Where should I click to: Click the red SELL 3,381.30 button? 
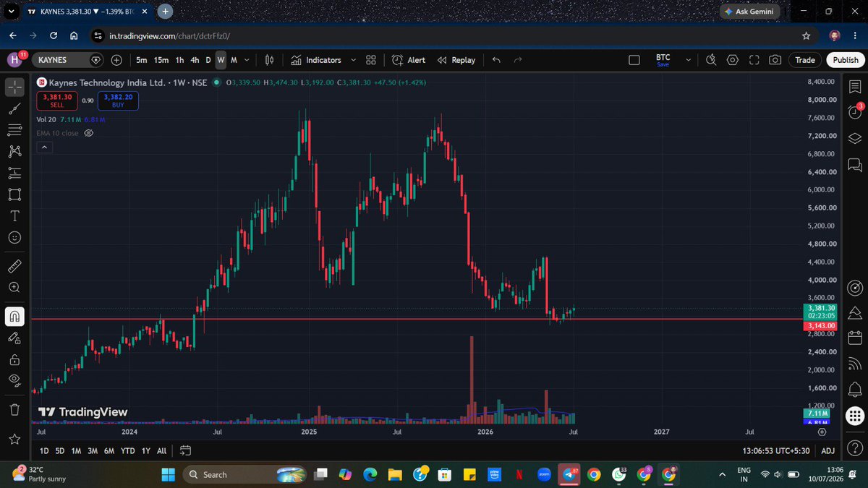point(57,100)
